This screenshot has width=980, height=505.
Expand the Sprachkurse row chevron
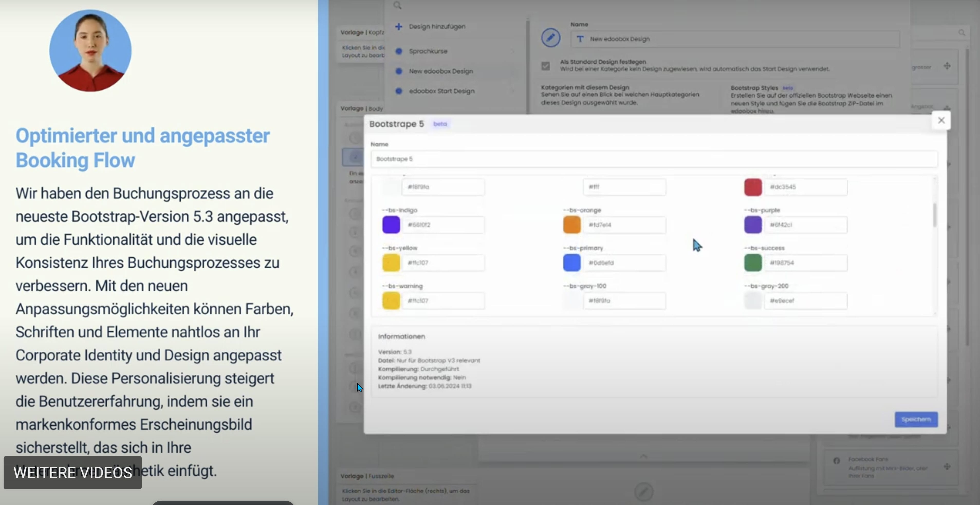coord(512,51)
